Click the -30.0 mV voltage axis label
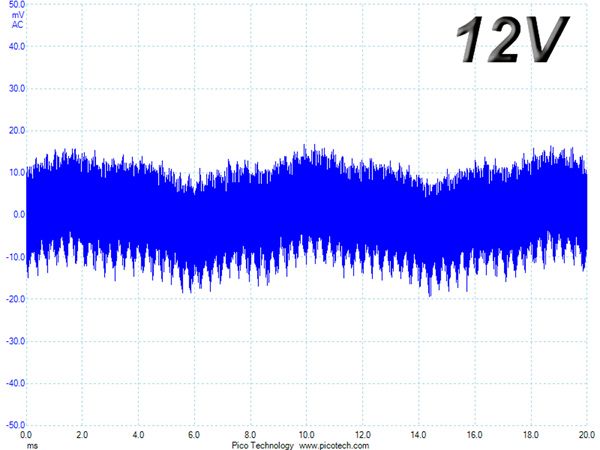The width and height of the screenshot is (600, 450). (15, 341)
